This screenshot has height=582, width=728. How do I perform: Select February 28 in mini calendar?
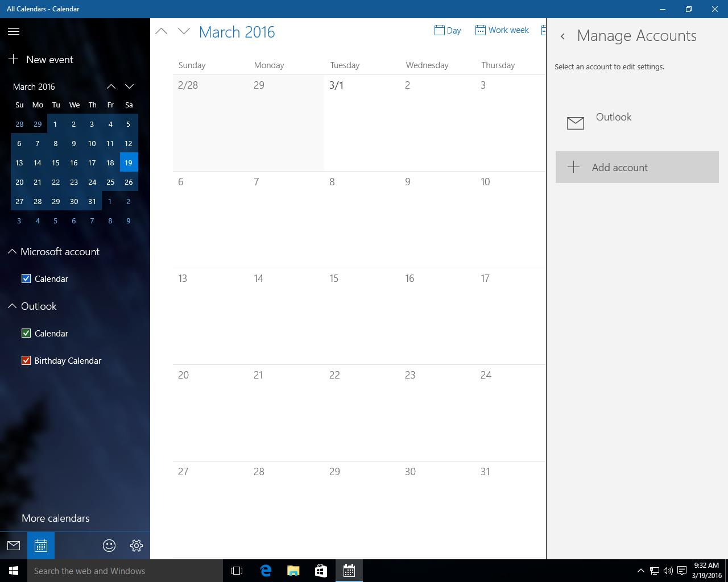(19, 124)
